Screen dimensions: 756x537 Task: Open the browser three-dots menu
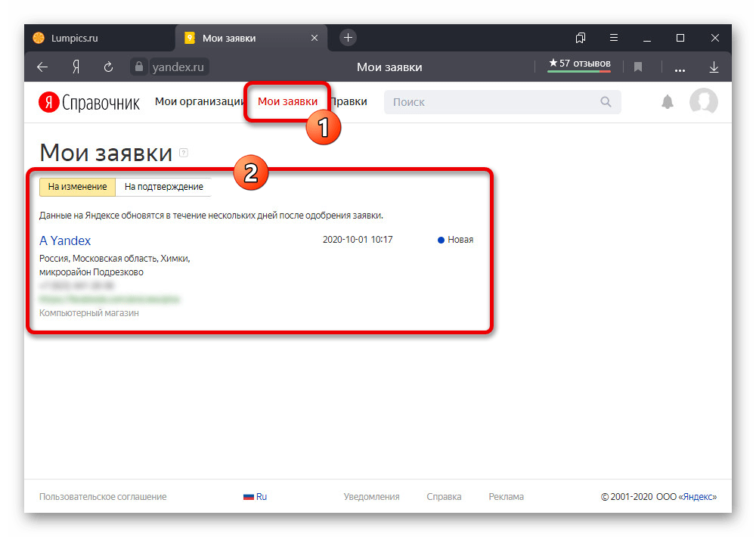pos(680,68)
